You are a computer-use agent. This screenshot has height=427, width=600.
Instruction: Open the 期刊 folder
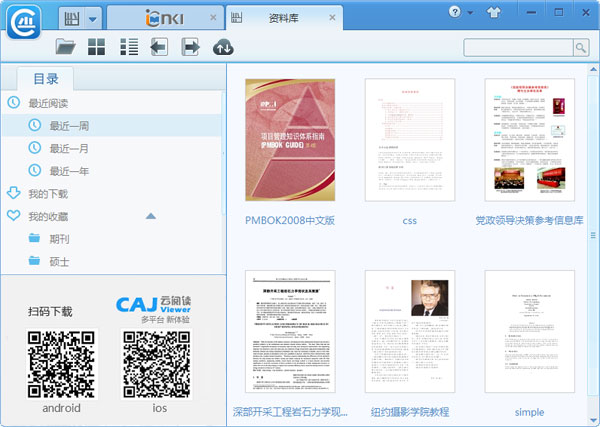pyautogui.click(x=59, y=239)
